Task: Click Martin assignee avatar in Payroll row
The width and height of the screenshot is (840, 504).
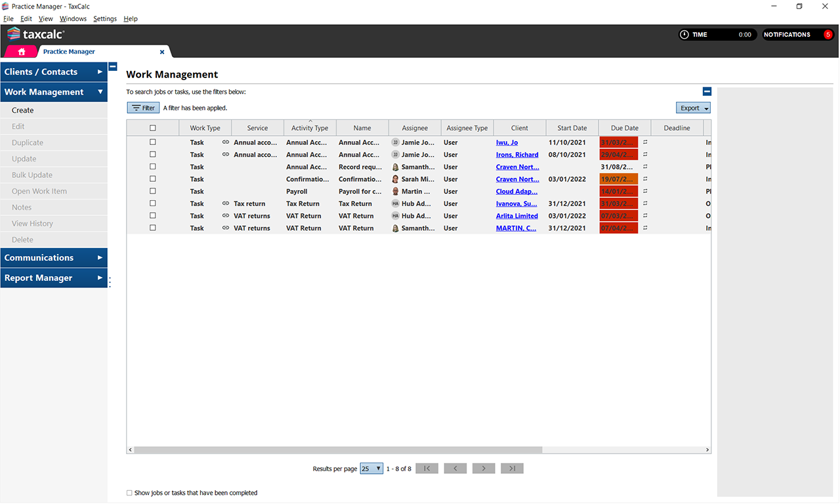Action: (x=395, y=192)
